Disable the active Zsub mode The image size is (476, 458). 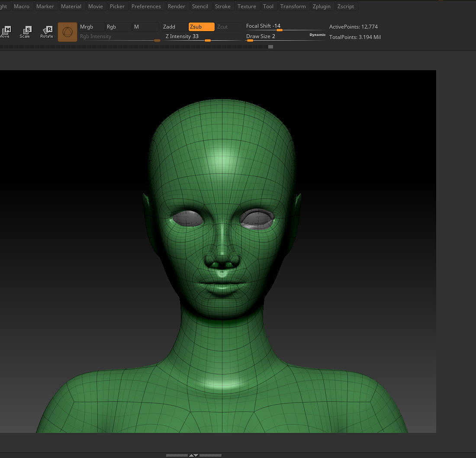202,27
